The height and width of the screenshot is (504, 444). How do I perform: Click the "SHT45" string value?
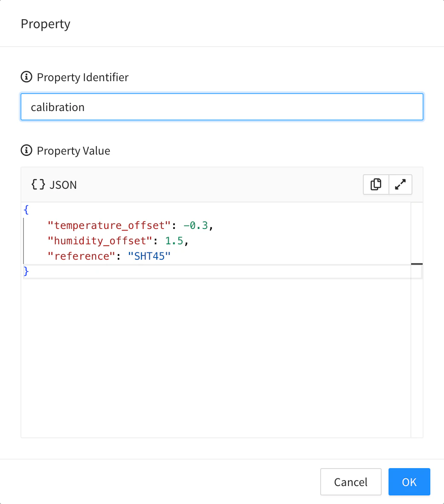[x=149, y=256]
